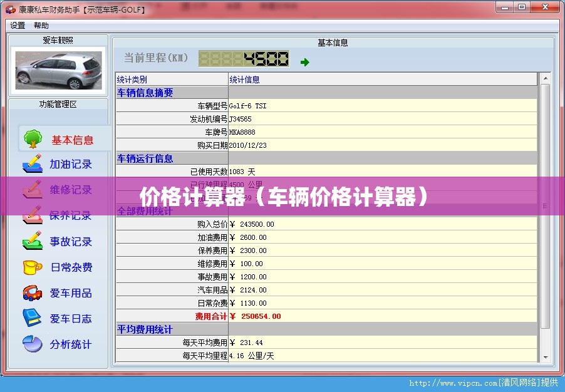565x392 pixels.
Task: Click license plate HKA8888
Action: pyautogui.click(x=242, y=132)
